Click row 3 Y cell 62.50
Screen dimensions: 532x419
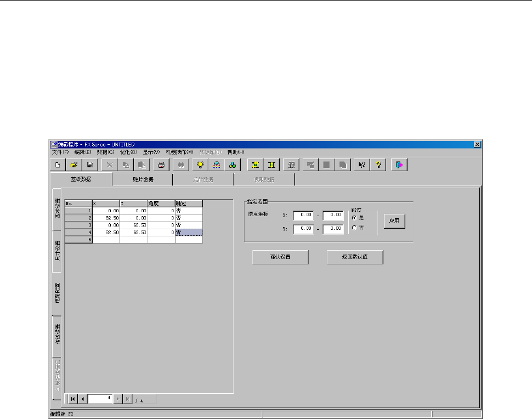point(134,225)
